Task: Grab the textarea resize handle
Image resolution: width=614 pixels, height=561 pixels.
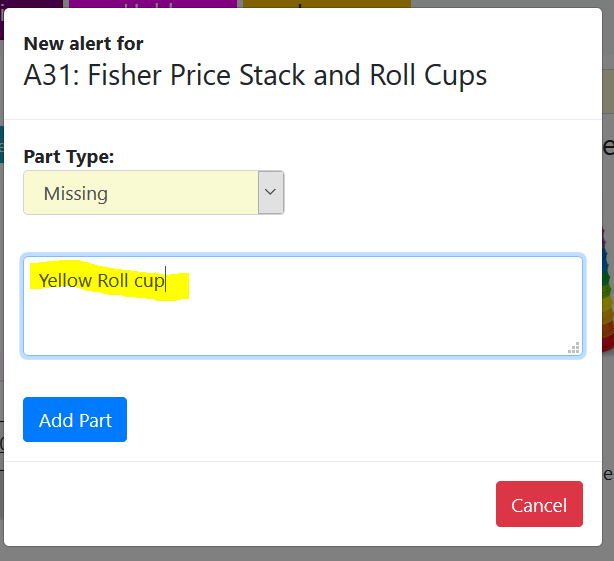Action: point(574,348)
